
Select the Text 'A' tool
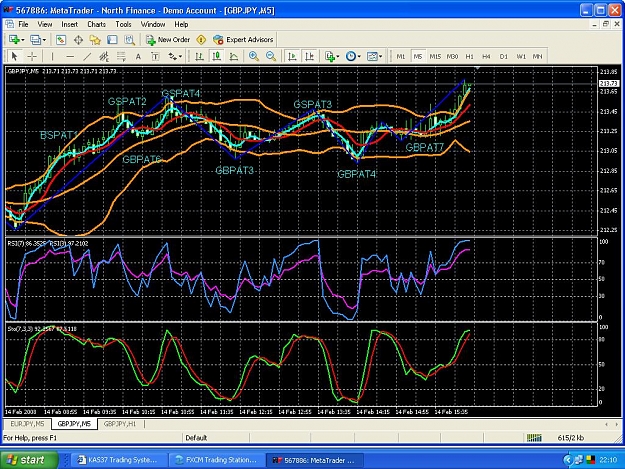click(138, 57)
